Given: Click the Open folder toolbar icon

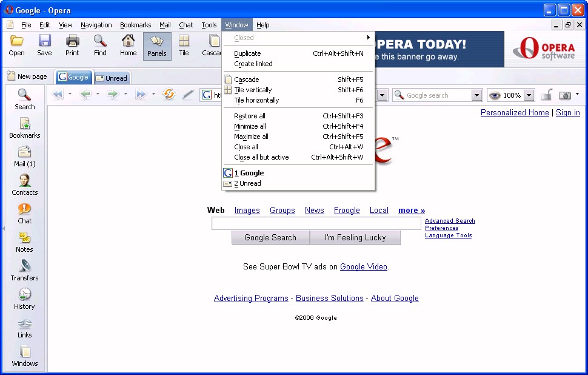Looking at the screenshot, I should click(x=16, y=41).
